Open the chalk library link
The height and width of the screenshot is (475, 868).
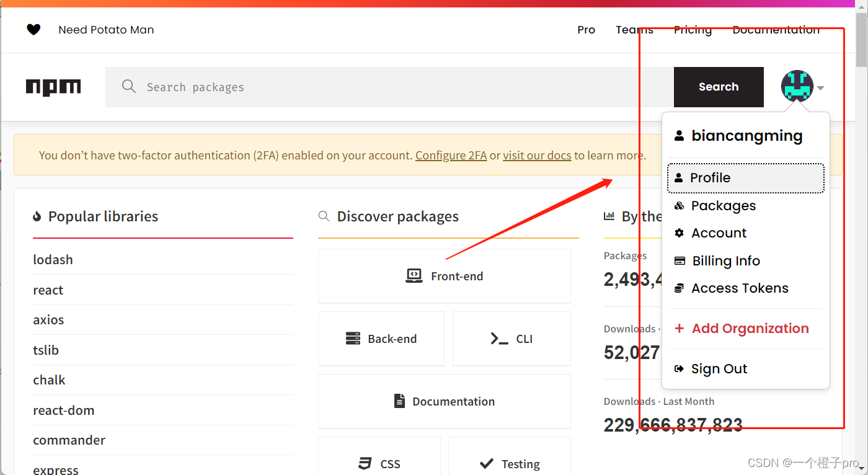pyautogui.click(x=49, y=380)
